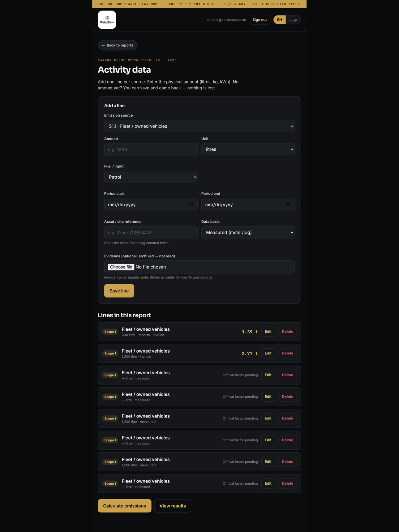Delete the 1,200 litre invoice line

[x=287, y=353]
